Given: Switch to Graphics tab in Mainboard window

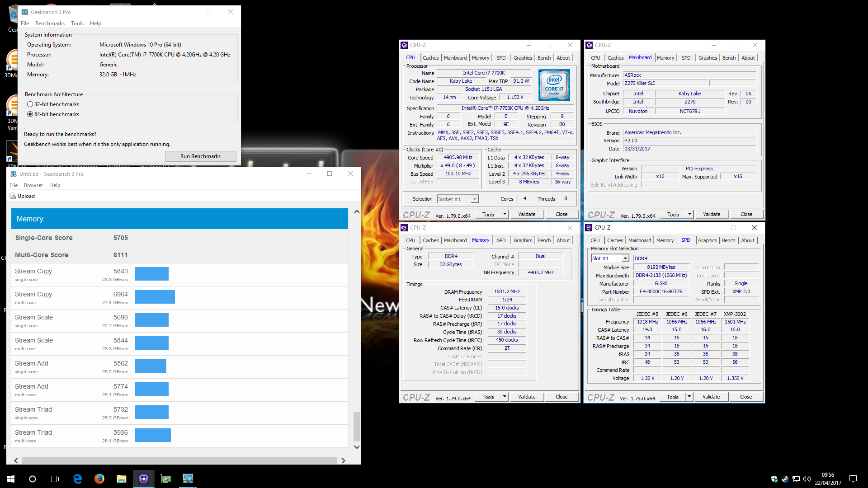Looking at the screenshot, I should (708, 58).
